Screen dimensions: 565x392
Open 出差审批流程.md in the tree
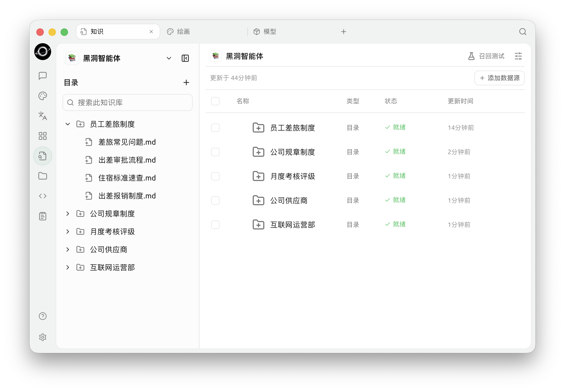(x=127, y=160)
